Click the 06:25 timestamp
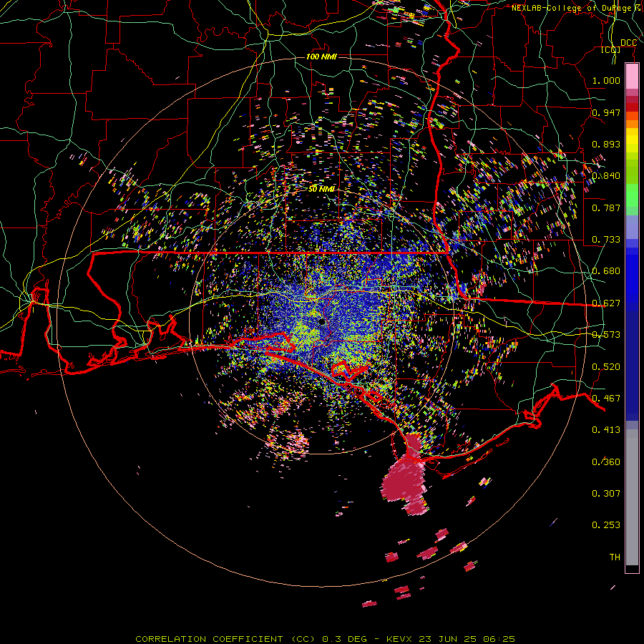Screen dimensions: 644x644 [x=498, y=639]
